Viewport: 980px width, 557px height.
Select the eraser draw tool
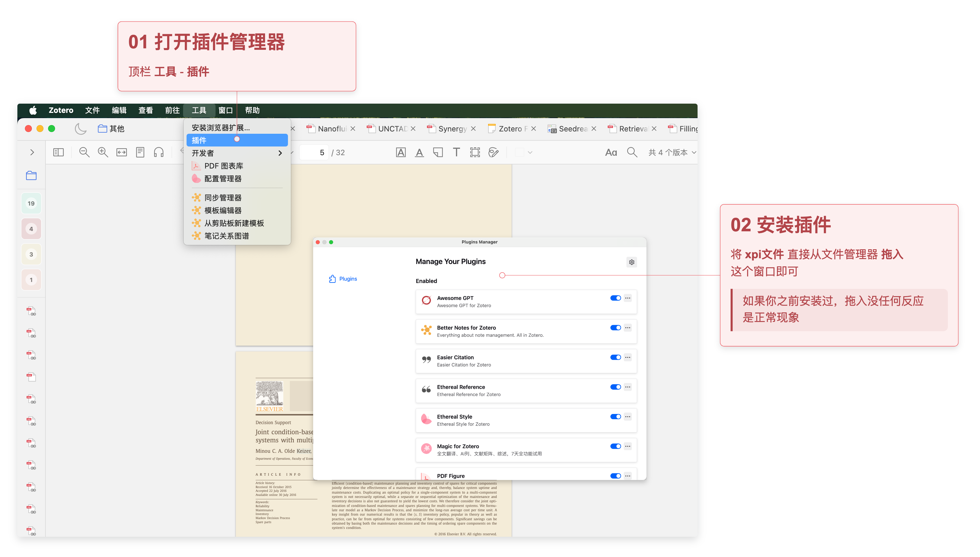click(x=493, y=153)
